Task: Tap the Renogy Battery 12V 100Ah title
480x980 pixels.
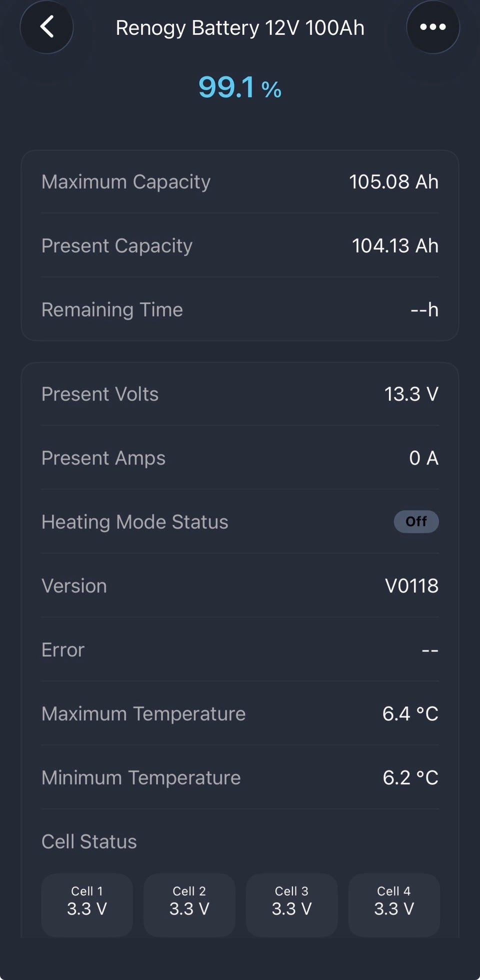Action: [x=240, y=28]
